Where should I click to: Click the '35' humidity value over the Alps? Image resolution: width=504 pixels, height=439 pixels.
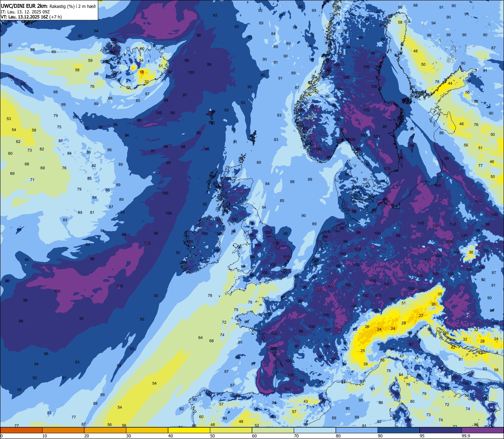tap(440, 294)
